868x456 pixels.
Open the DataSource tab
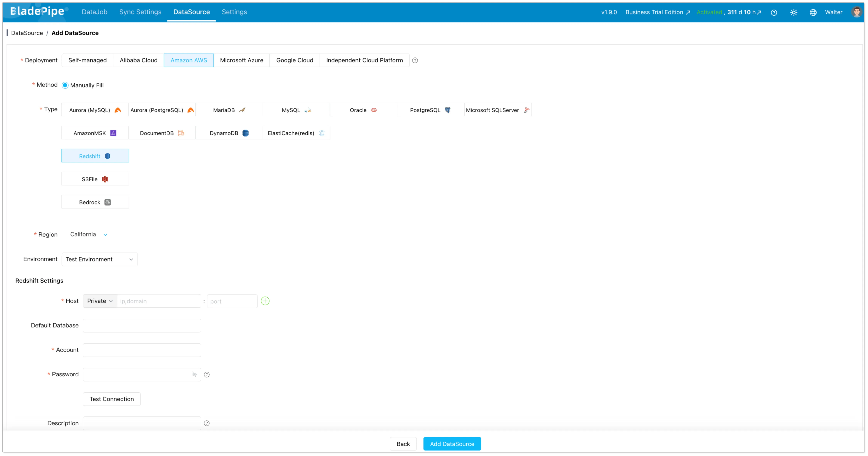pyautogui.click(x=191, y=12)
